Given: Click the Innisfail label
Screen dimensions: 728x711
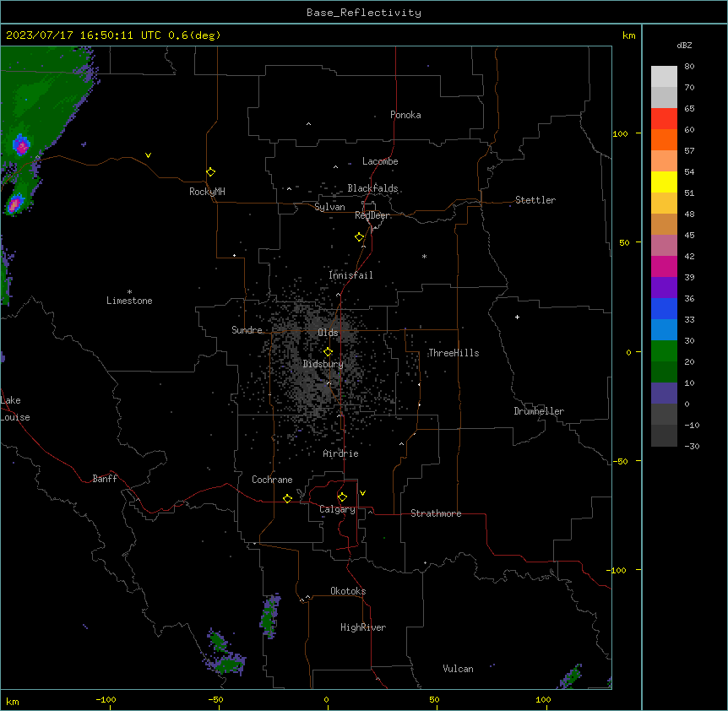Looking at the screenshot, I should coord(350,275).
